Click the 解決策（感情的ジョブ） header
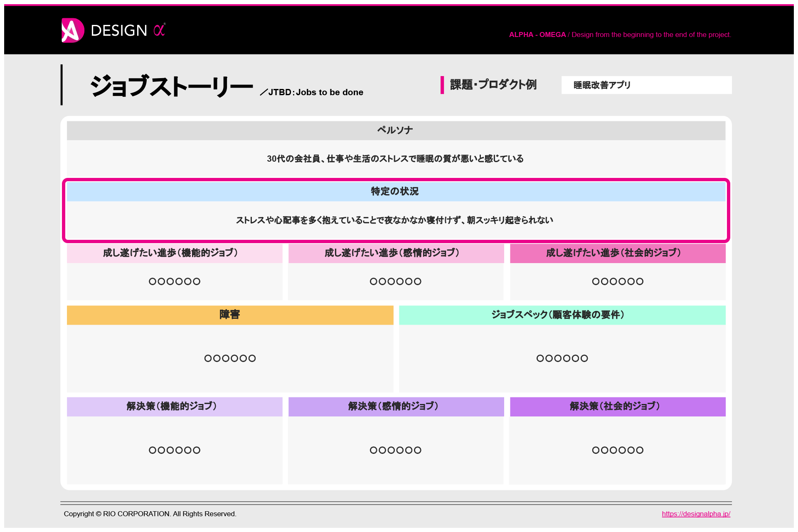This screenshot has height=532, width=798. pyautogui.click(x=396, y=406)
